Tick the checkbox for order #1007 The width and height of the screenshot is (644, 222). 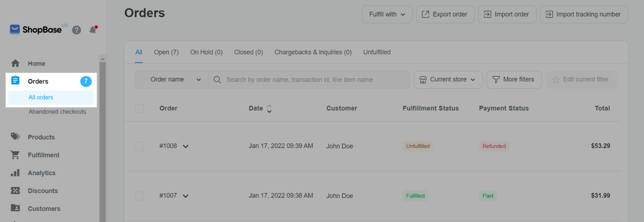(139, 196)
